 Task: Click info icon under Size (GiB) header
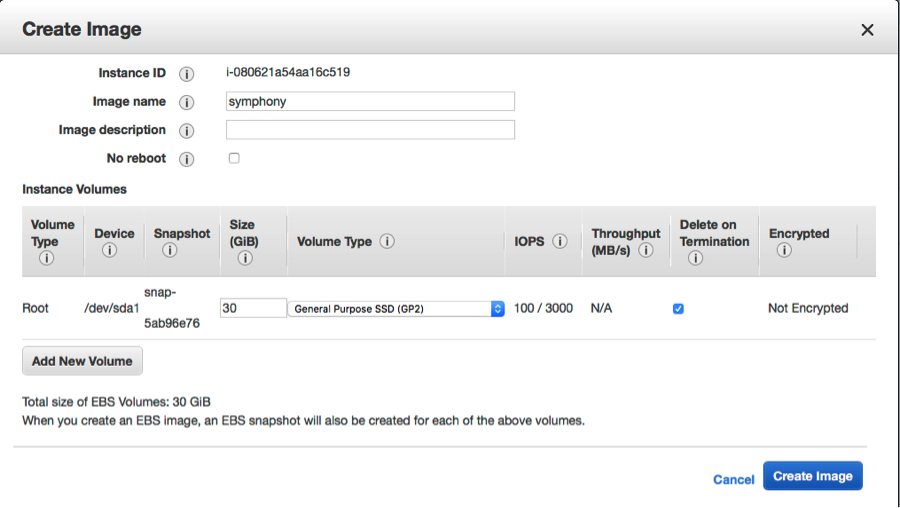(x=244, y=259)
